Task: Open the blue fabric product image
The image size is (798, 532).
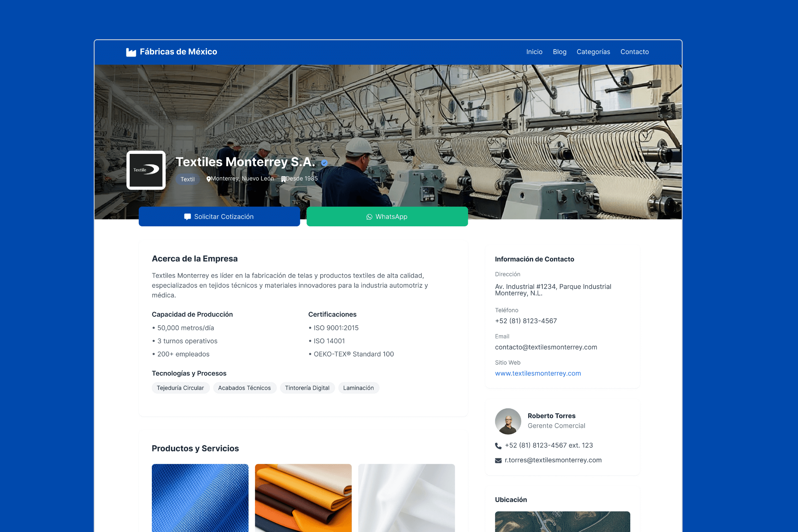Action: (200, 498)
